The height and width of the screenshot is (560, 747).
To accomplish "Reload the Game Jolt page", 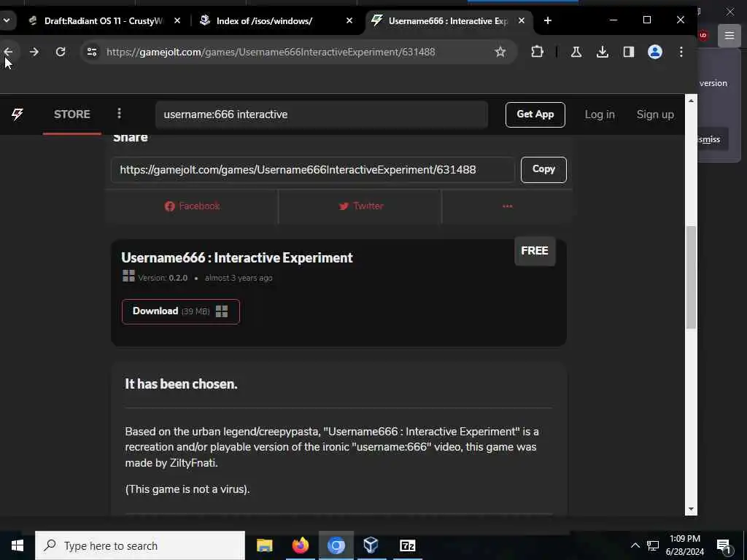I will [x=61, y=52].
